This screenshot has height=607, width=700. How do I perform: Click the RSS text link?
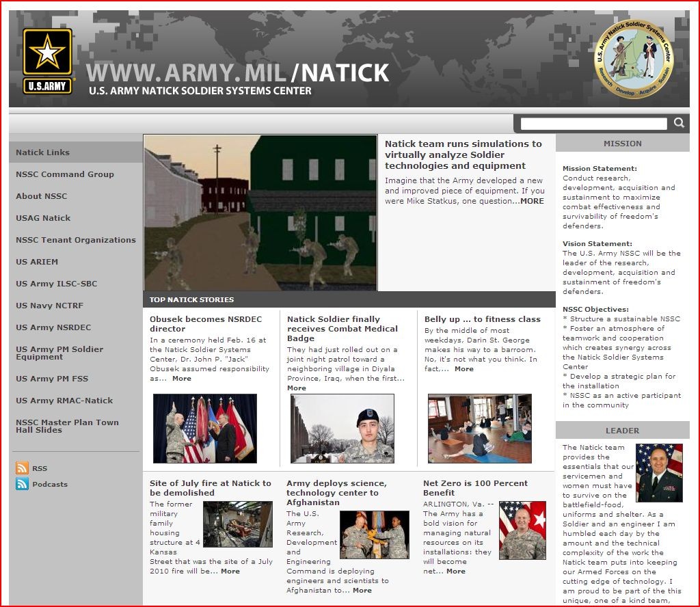point(40,468)
